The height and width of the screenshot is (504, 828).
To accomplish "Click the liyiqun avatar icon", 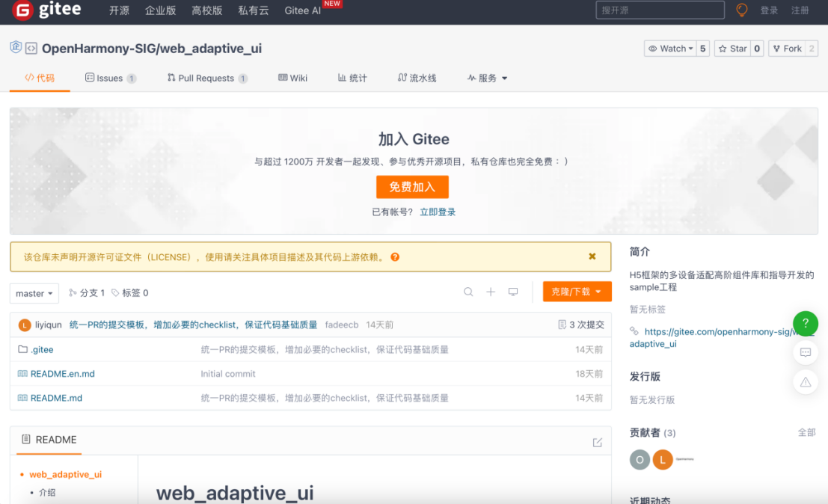I will click(x=24, y=325).
